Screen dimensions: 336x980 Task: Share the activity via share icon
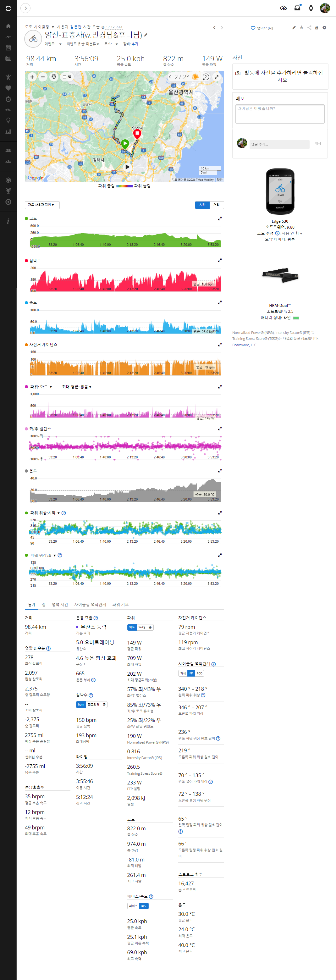point(309,27)
